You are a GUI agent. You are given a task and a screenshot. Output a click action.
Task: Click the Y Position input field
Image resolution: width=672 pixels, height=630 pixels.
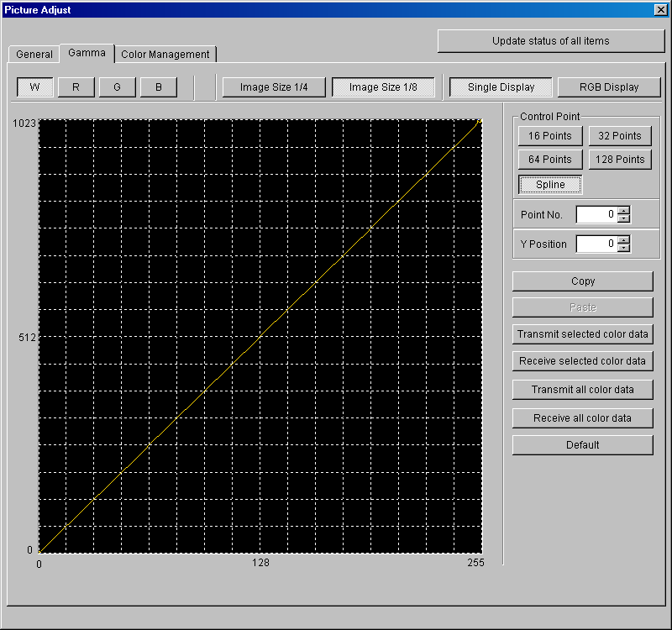(x=596, y=244)
